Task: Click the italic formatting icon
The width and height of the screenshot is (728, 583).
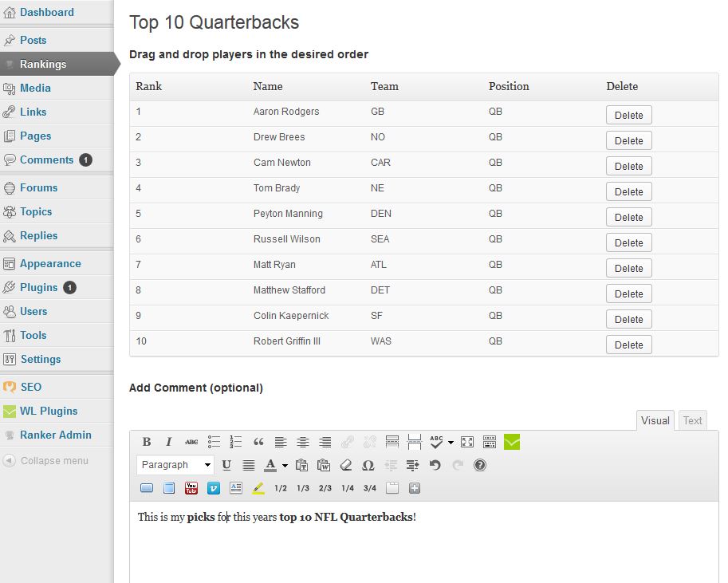Action: pyautogui.click(x=169, y=442)
